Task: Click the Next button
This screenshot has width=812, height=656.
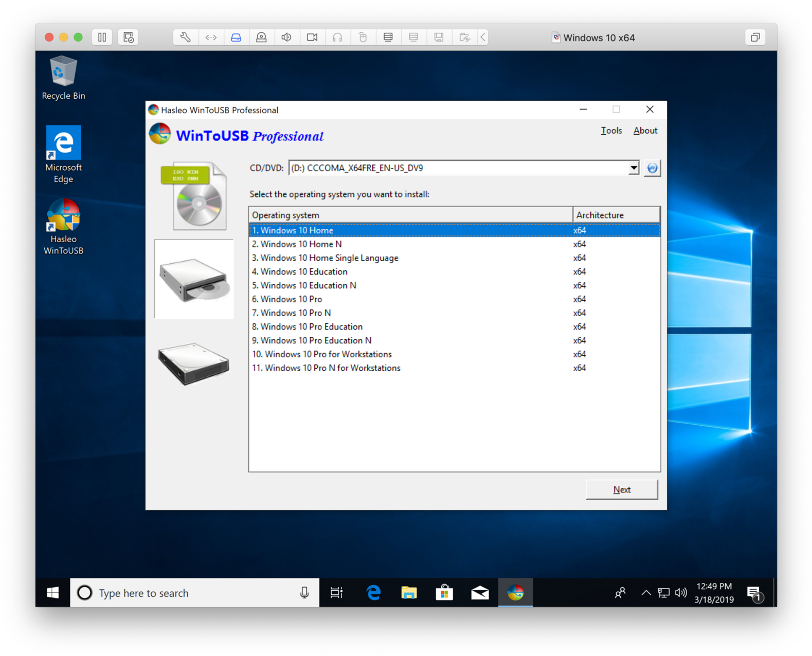Action: (621, 489)
